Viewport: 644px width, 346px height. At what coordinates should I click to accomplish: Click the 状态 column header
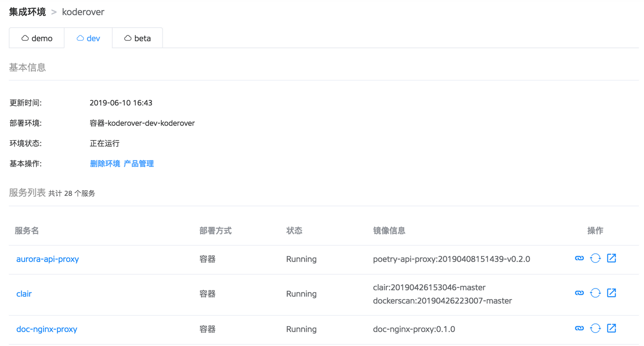[x=294, y=231]
